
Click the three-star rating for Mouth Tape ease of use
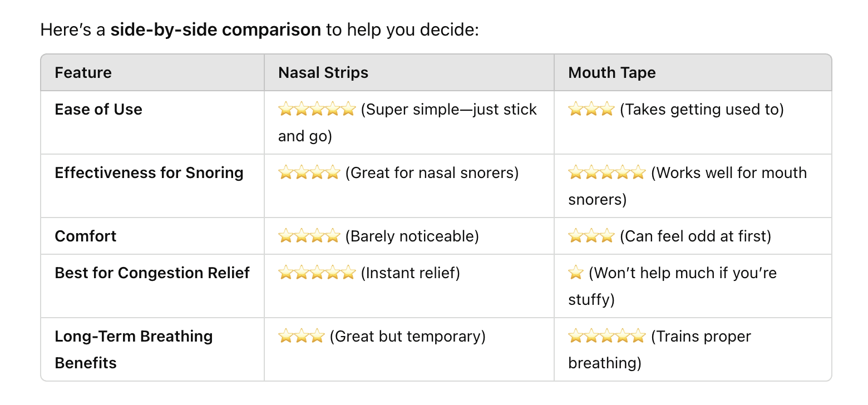pyautogui.click(x=591, y=109)
